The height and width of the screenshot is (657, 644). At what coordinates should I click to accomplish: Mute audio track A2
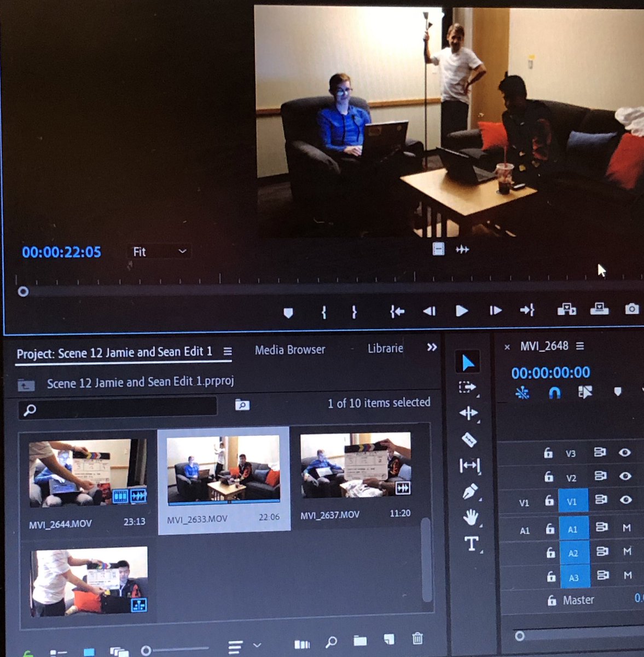(627, 551)
